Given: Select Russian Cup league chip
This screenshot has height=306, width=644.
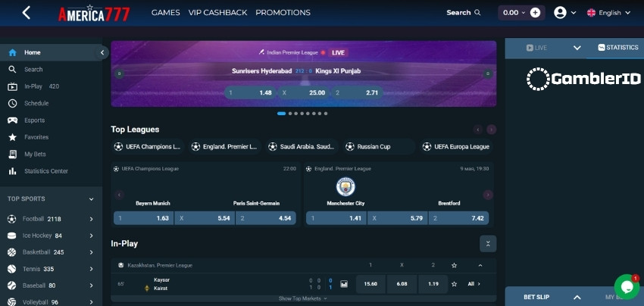Looking at the screenshot, I should click(379, 147).
